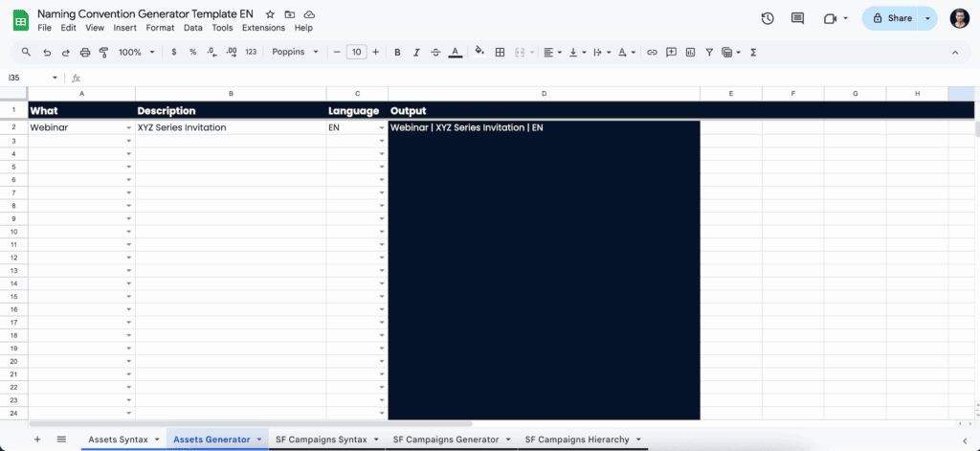Screen dimensions: 980x451
Task: Check the cloud document status icon
Action: tap(309, 13)
